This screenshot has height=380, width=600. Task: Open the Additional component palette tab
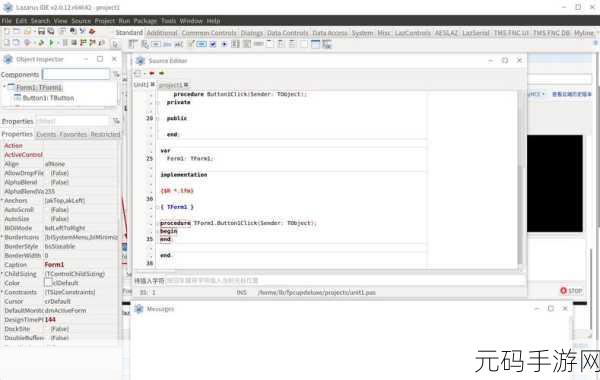point(162,33)
